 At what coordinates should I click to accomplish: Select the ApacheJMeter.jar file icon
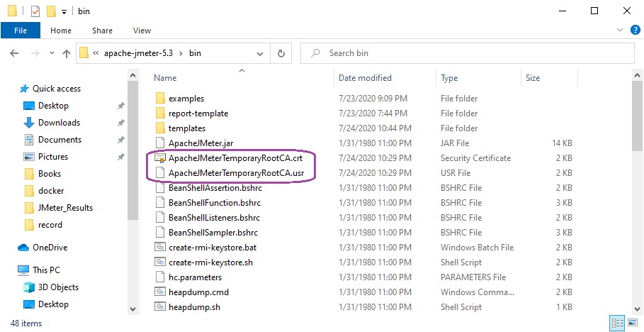[160, 143]
